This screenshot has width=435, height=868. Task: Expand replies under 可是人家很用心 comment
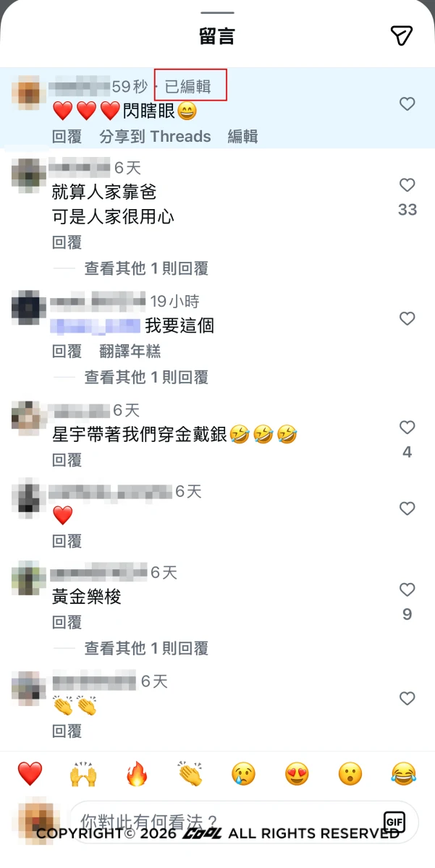pyautogui.click(x=146, y=269)
